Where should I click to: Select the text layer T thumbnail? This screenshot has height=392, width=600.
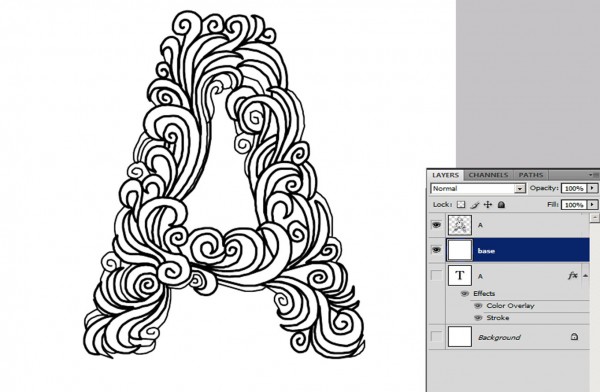click(460, 275)
